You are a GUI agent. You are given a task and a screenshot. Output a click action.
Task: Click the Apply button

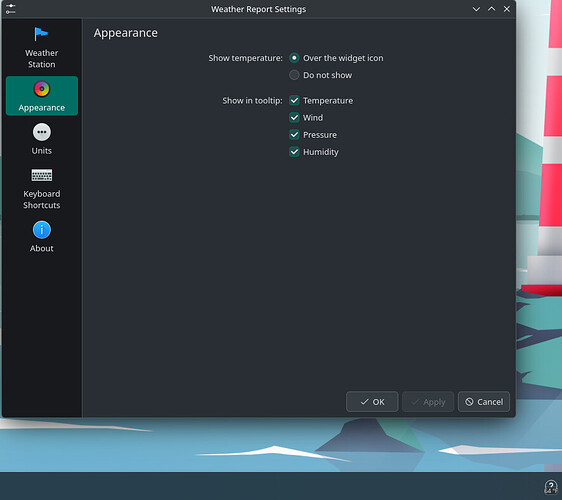pyautogui.click(x=428, y=402)
